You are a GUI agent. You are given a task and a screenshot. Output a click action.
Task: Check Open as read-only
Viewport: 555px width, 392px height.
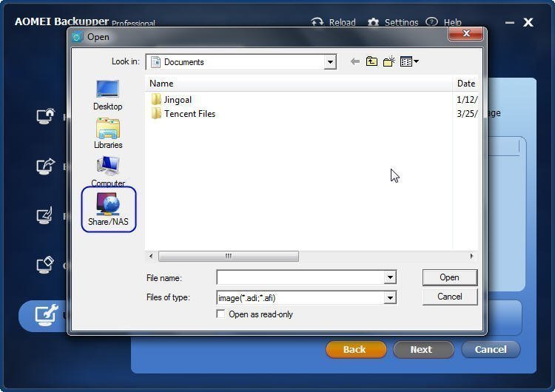[x=221, y=314]
